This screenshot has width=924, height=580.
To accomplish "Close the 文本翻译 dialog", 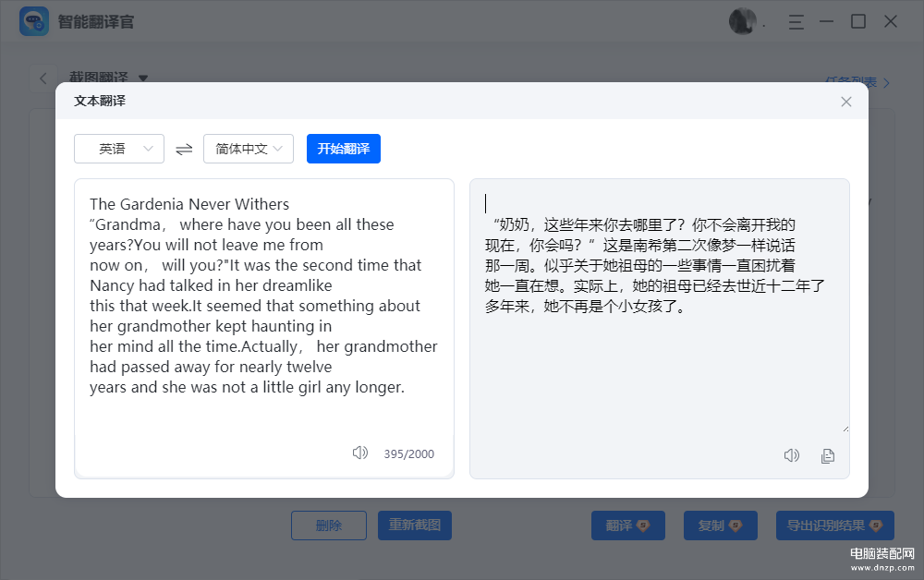I will coord(846,102).
